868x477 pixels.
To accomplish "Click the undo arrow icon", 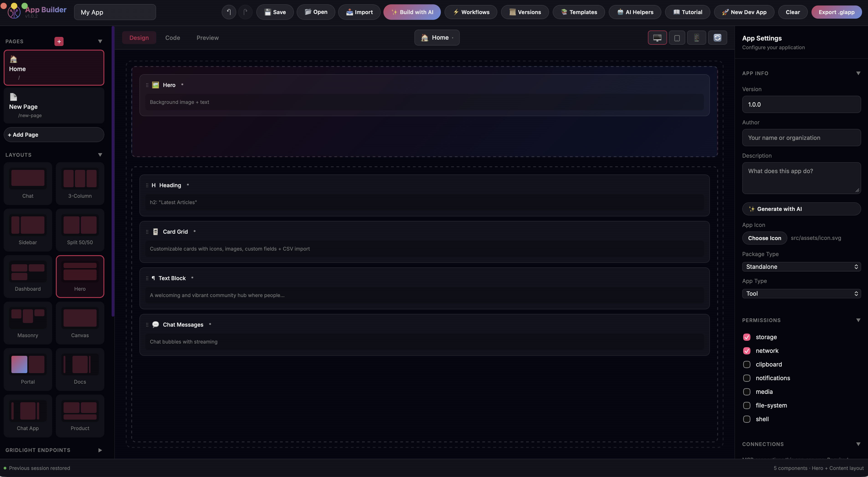I will point(229,12).
